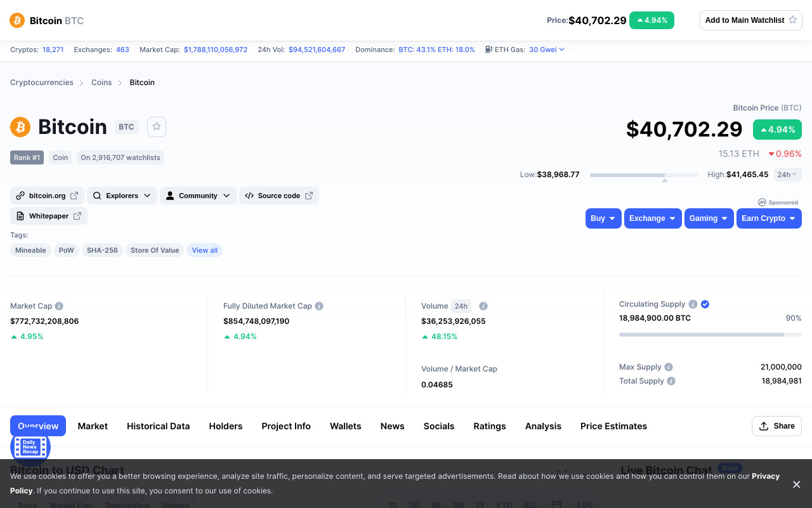Viewport: 812px width, 508px height.
Task: Click the external link icon on Whitepaper
Action: (77, 216)
